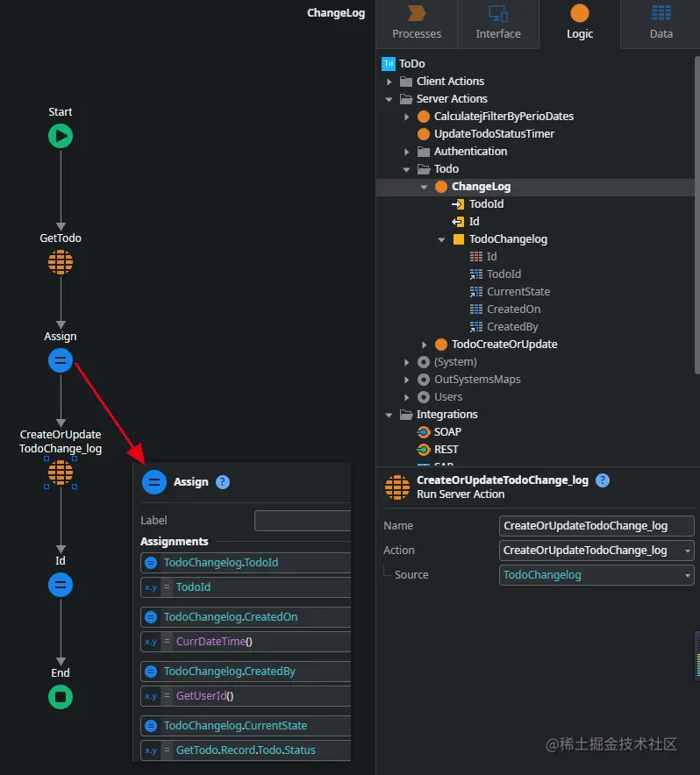700x775 pixels.
Task: Click help icon beside CreateOrUpdateTodoChange_log title
Action: point(603,480)
